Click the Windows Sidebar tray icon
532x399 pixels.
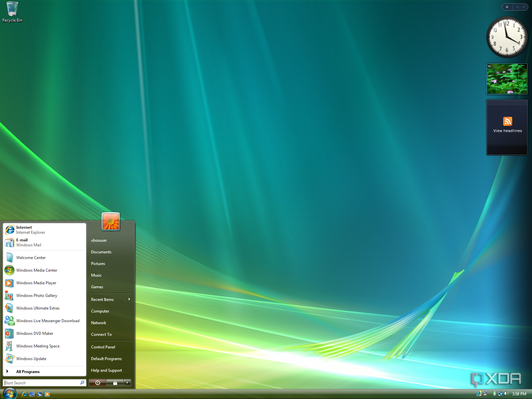pos(479,394)
